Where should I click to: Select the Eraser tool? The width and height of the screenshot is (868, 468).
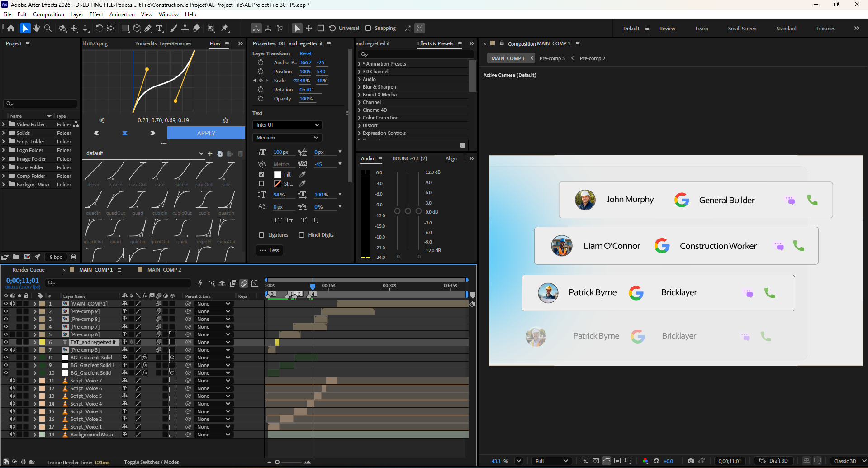click(196, 28)
